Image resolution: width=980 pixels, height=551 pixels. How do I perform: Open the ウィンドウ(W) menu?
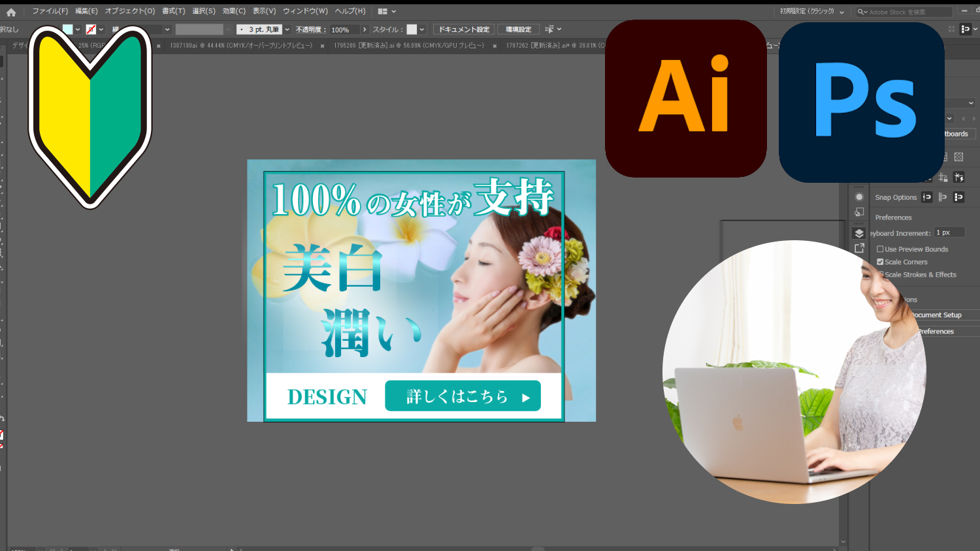coord(305,11)
